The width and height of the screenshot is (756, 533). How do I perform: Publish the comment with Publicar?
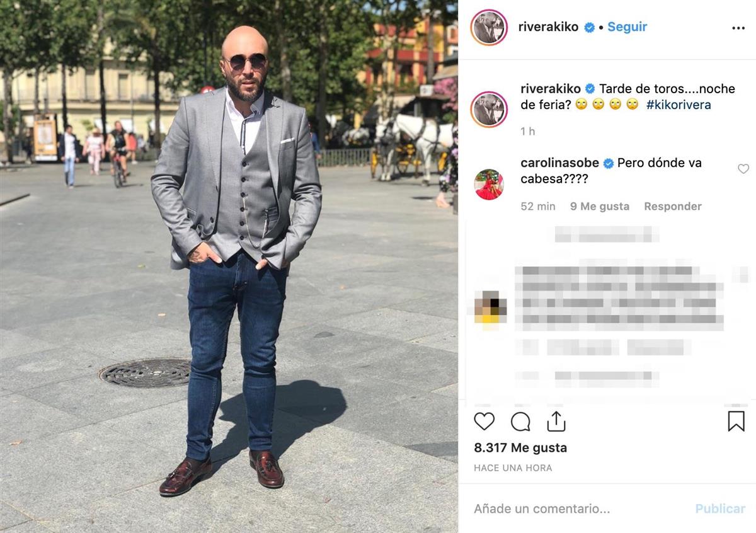coord(720,508)
